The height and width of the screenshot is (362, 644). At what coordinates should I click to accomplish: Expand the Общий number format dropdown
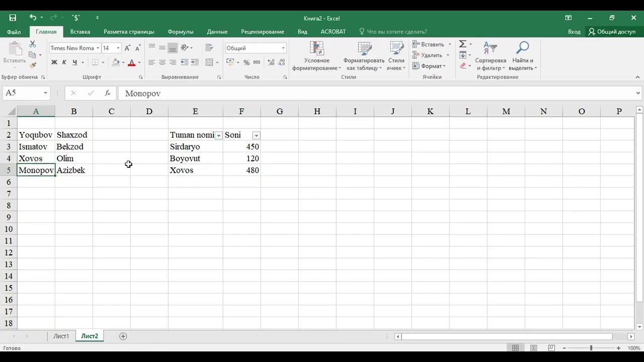pyautogui.click(x=283, y=48)
